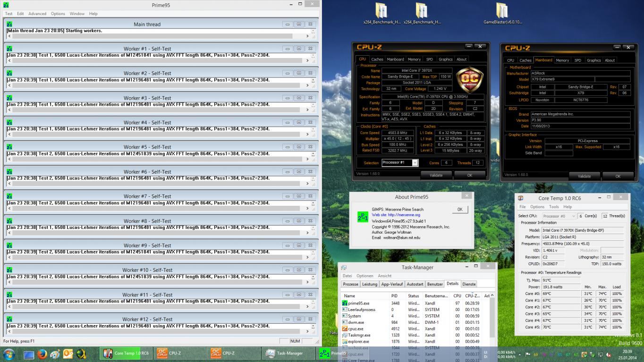The width and height of the screenshot is (644, 362).
Task: Click Leerlaufprozess row in Task-Manager
Action: tap(416, 310)
